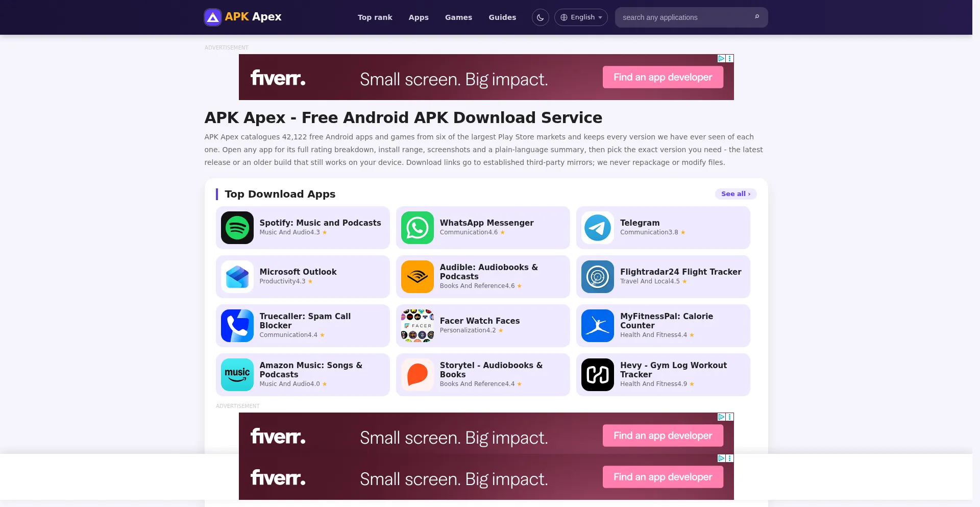Open the Telegram title link
Viewport: 980px width, 507px height.
pyautogui.click(x=640, y=223)
